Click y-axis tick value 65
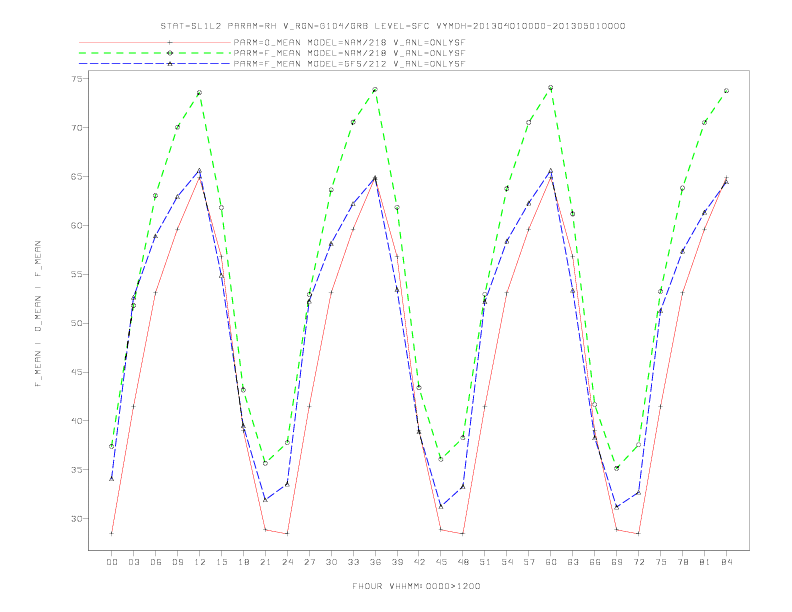The width and height of the screenshot is (792, 612). [77, 177]
